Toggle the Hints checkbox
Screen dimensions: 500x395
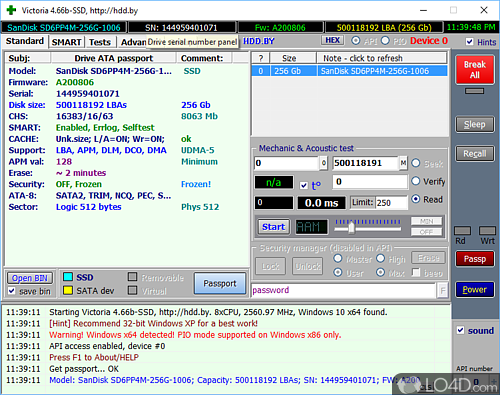point(469,42)
